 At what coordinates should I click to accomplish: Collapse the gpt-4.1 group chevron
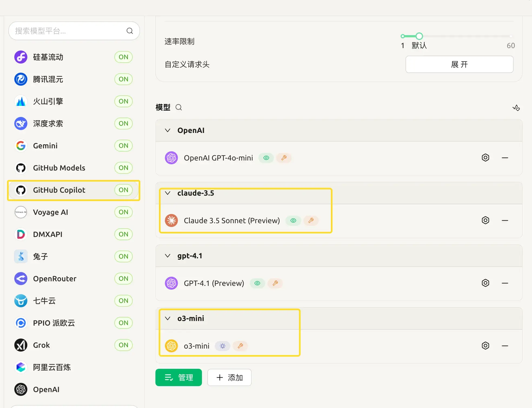pos(168,256)
